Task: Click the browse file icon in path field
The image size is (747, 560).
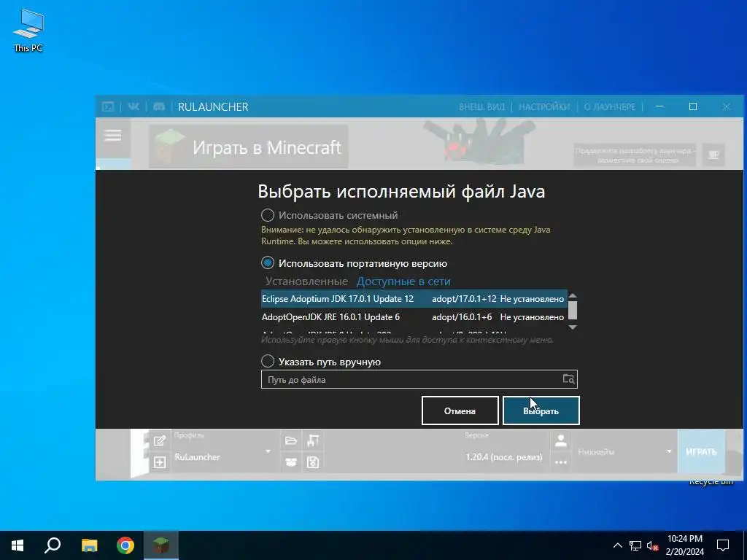Action: click(x=569, y=379)
